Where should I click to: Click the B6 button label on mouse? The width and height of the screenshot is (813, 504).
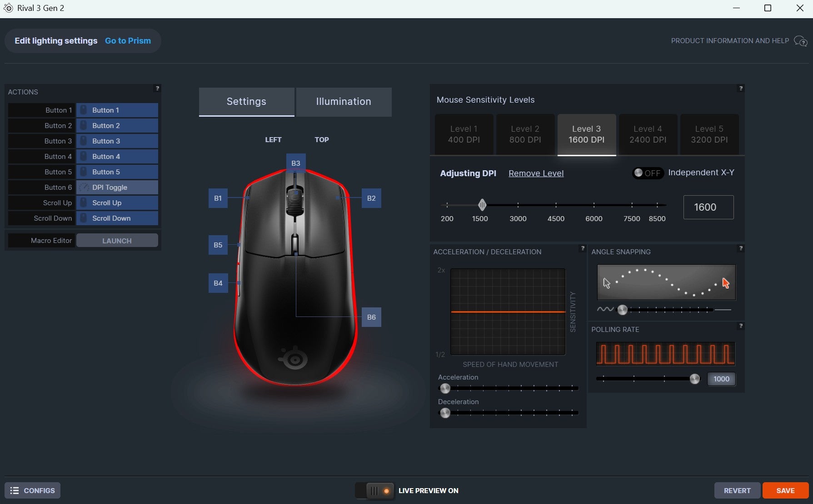[371, 317]
